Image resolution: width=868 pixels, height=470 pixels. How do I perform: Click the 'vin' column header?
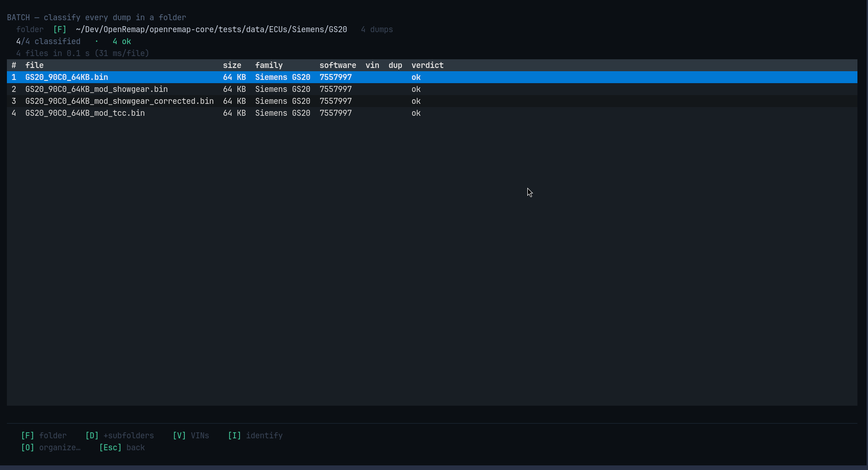372,65
